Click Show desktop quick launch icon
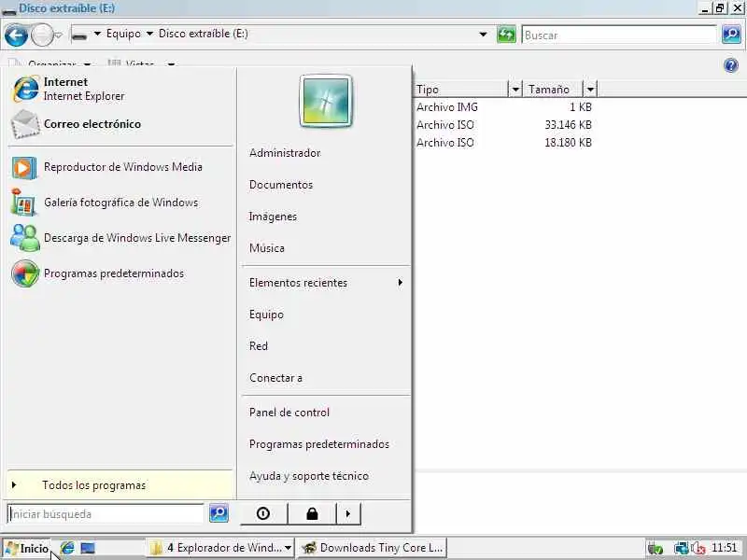Image resolution: width=747 pixels, height=560 pixels. pyautogui.click(x=88, y=548)
